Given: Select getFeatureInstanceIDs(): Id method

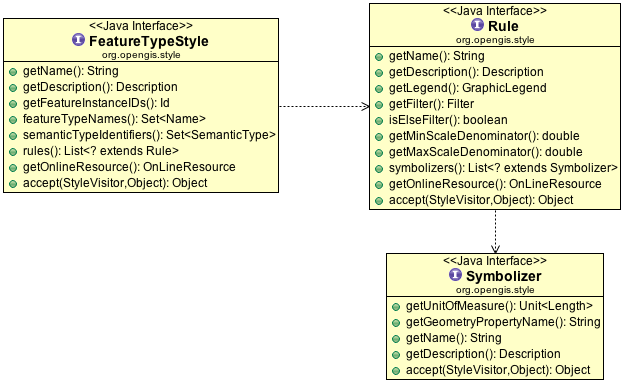Looking at the screenshot, I should click(96, 103).
